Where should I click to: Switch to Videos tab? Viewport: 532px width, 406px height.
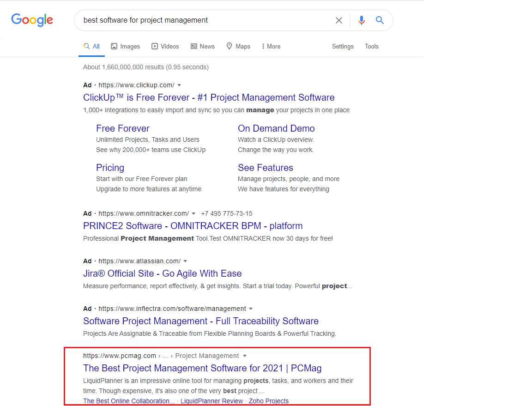tap(165, 47)
